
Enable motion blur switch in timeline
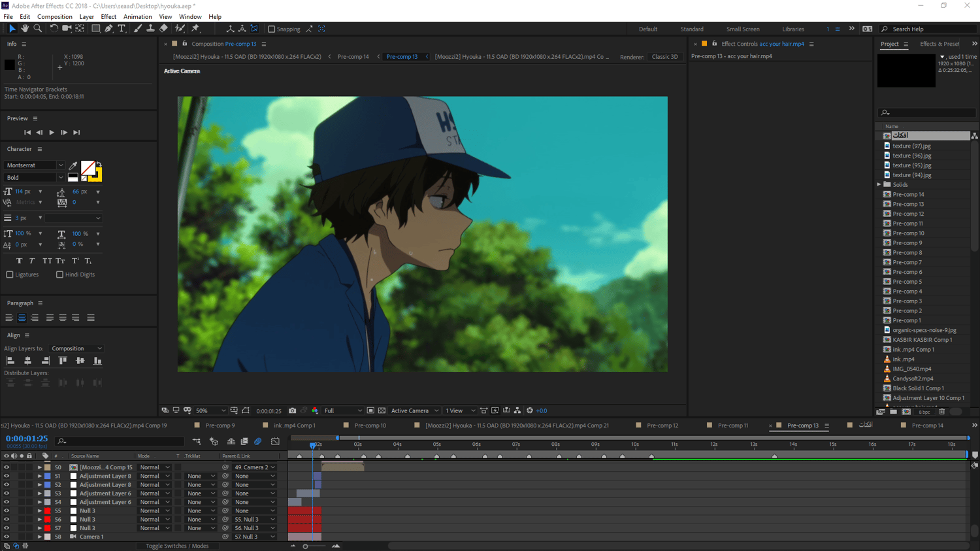click(258, 442)
